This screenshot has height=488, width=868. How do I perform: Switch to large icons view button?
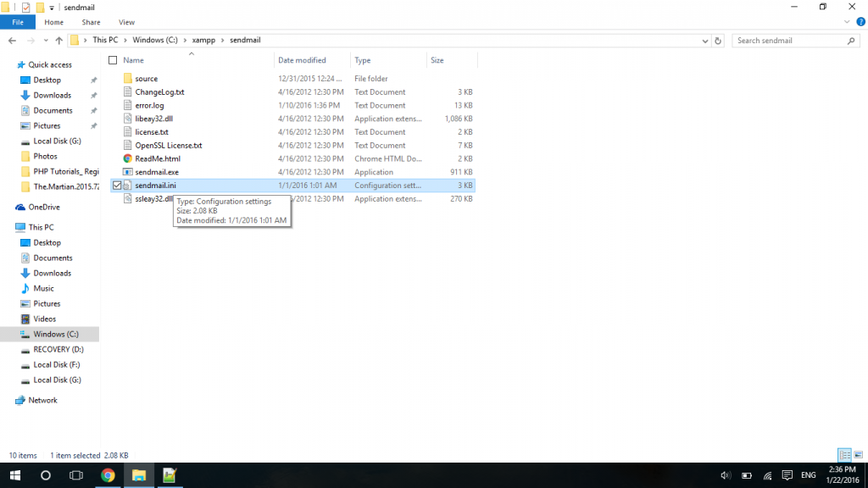coord(859,455)
